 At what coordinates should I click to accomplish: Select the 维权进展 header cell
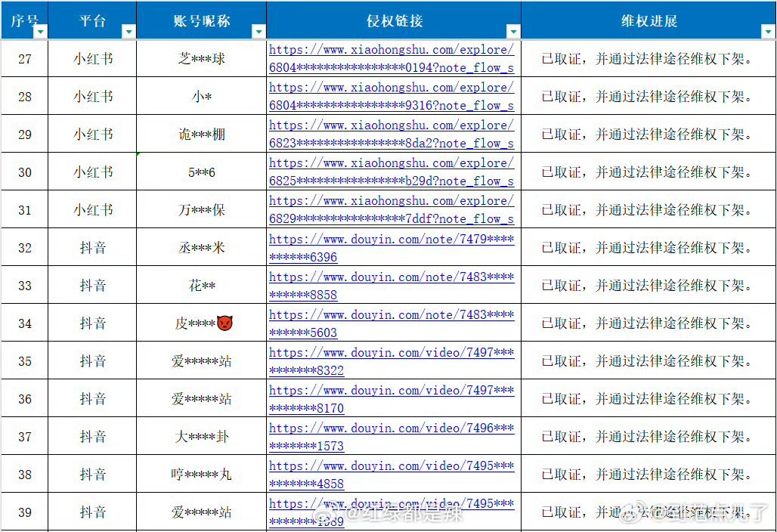[x=649, y=20]
